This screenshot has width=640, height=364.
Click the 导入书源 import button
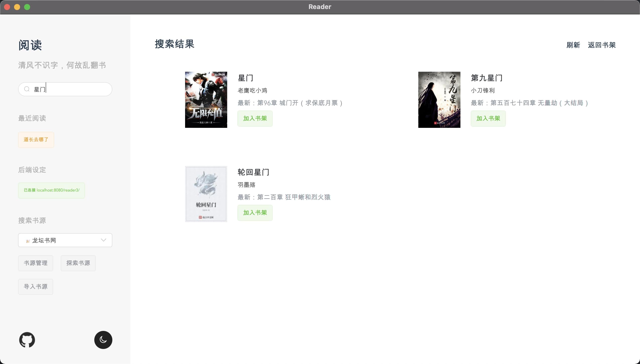[x=35, y=287]
